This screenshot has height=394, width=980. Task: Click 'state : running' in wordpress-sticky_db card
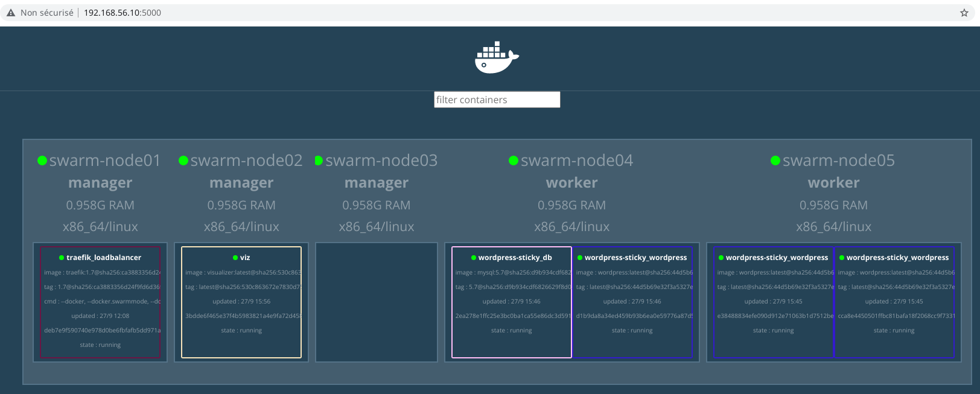[512, 331]
